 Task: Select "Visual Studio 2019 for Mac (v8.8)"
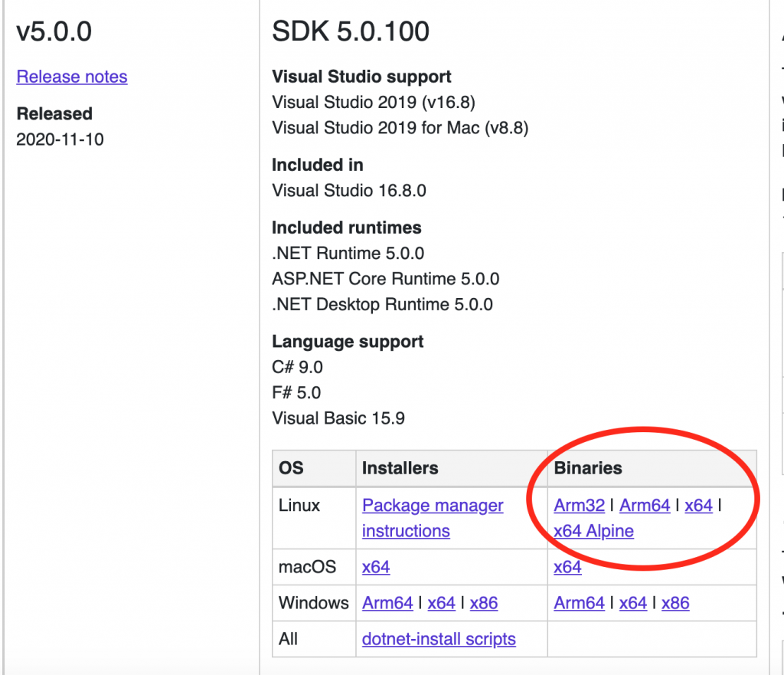pos(400,128)
